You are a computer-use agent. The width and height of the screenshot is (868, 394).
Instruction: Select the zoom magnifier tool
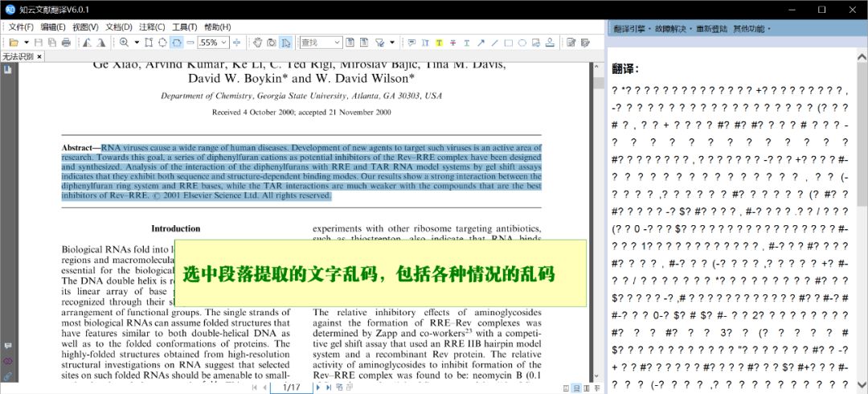coord(124,42)
